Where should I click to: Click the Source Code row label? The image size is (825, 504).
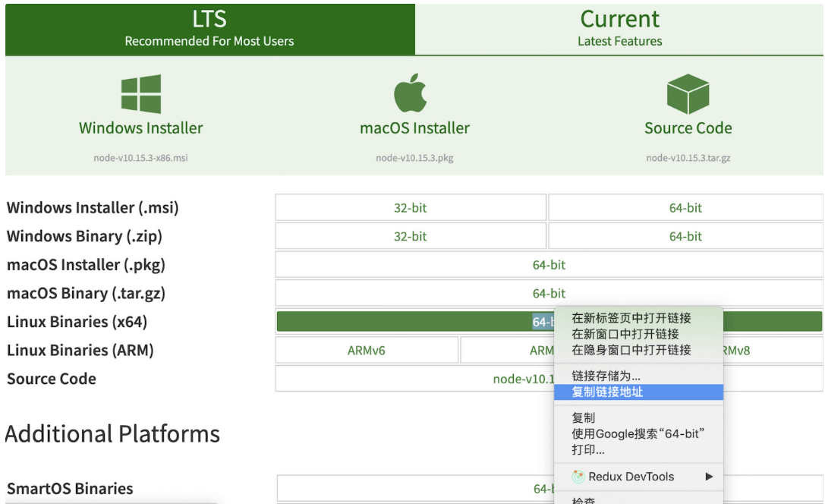click(x=52, y=379)
